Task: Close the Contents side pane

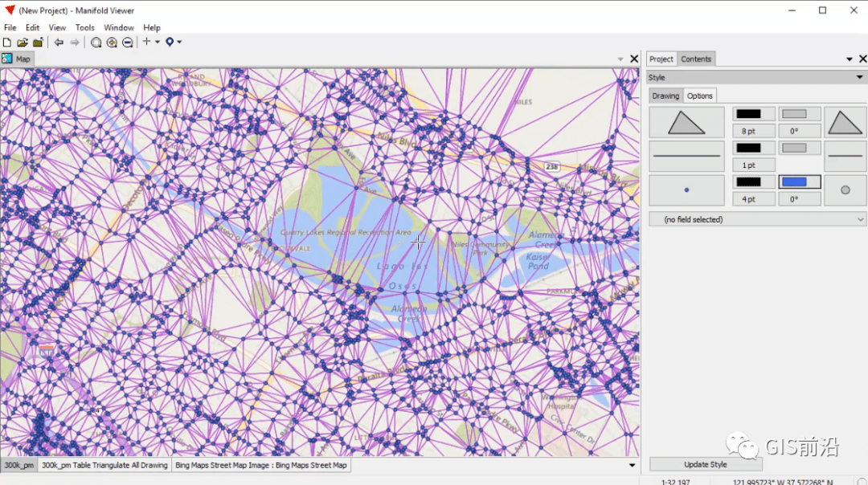Action: click(862, 59)
